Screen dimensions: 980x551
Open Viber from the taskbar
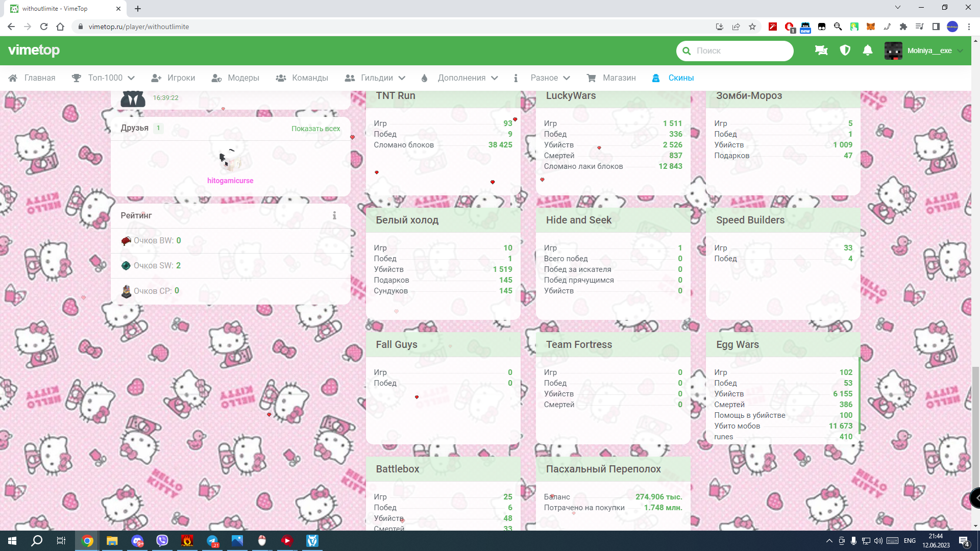(x=162, y=541)
